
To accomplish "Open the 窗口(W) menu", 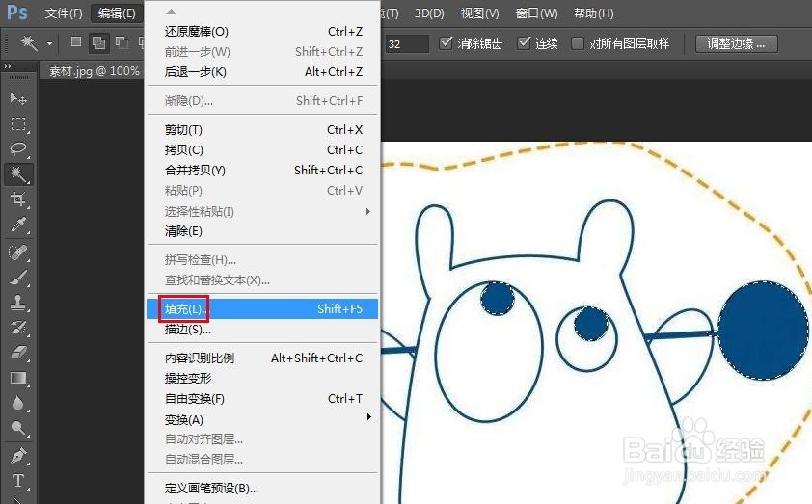I will [536, 13].
